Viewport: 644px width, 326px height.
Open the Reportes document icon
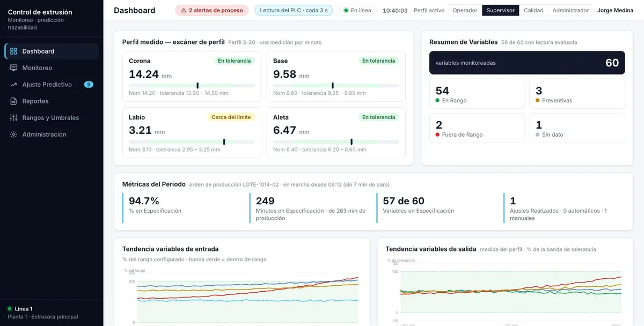[x=13, y=101]
